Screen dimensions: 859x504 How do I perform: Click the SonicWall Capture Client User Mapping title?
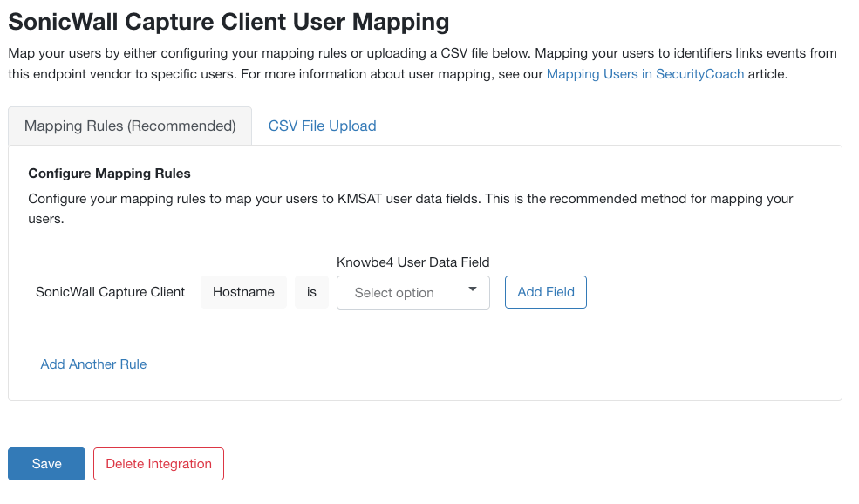pos(228,21)
